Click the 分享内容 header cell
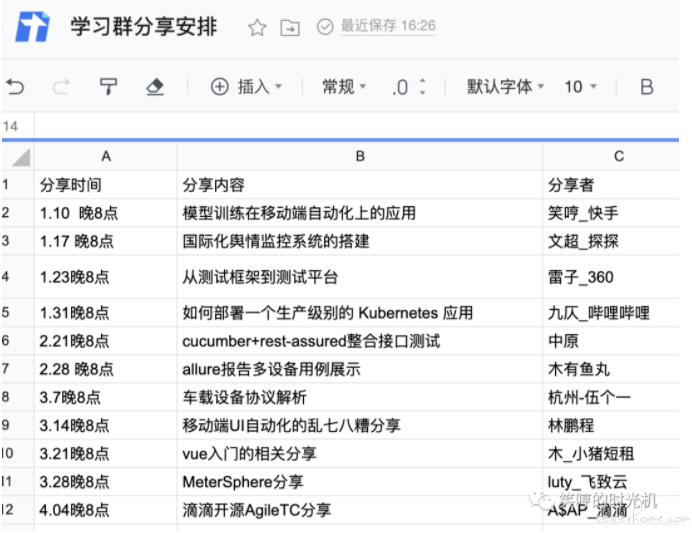Viewport: 692px width, 533px height. [360, 185]
